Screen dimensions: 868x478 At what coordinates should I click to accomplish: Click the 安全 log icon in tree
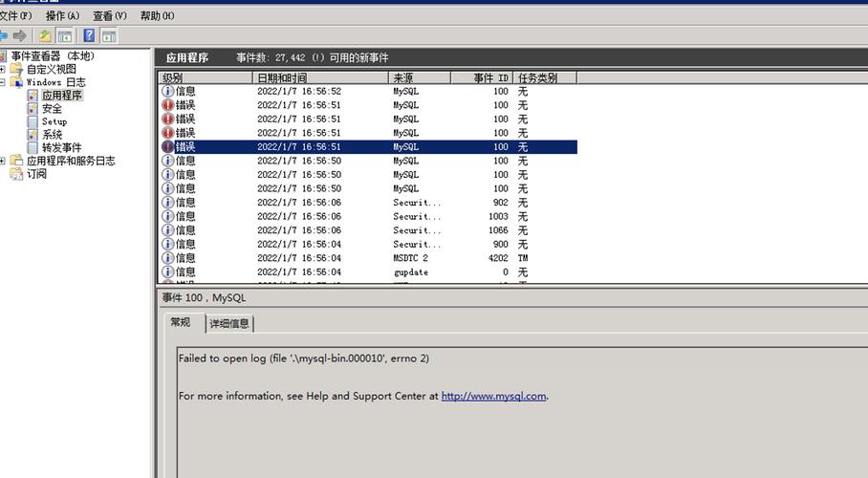pyautogui.click(x=33, y=109)
